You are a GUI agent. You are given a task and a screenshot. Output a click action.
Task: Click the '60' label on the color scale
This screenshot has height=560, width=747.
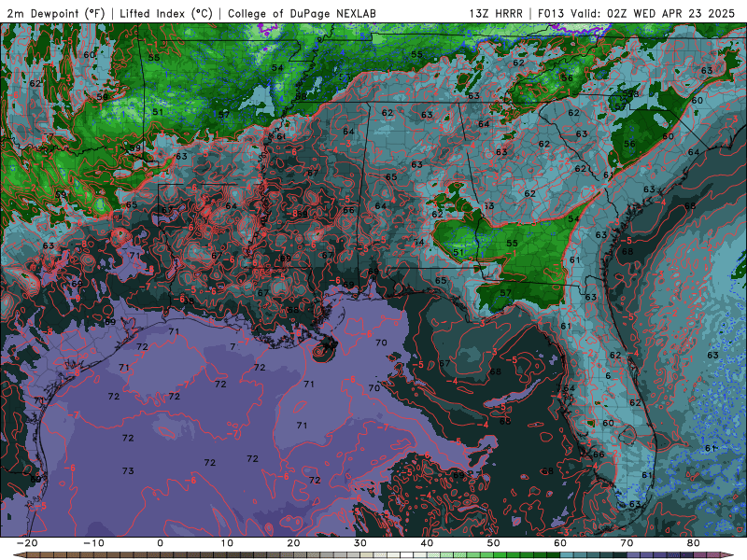(x=560, y=543)
